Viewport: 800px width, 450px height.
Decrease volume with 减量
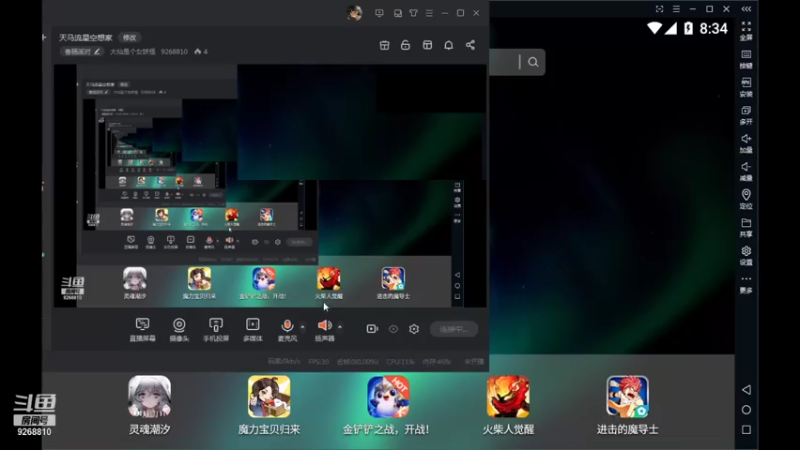[x=746, y=171]
